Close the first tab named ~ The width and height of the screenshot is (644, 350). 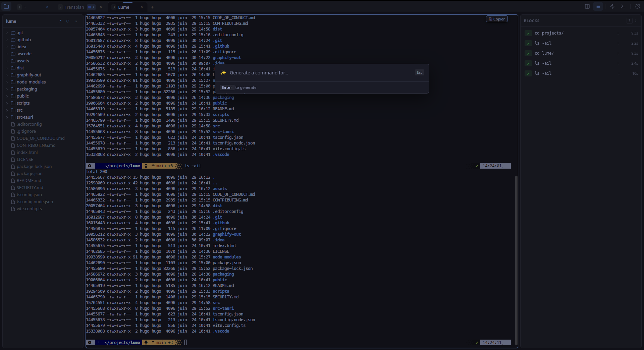pyautogui.click(x=47, y=7)
